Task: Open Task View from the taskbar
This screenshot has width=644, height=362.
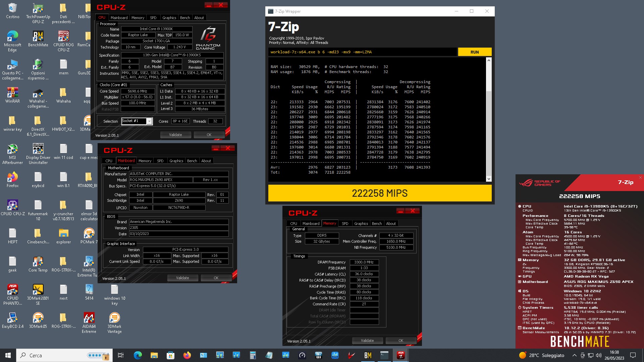Action: coord(121,355)
